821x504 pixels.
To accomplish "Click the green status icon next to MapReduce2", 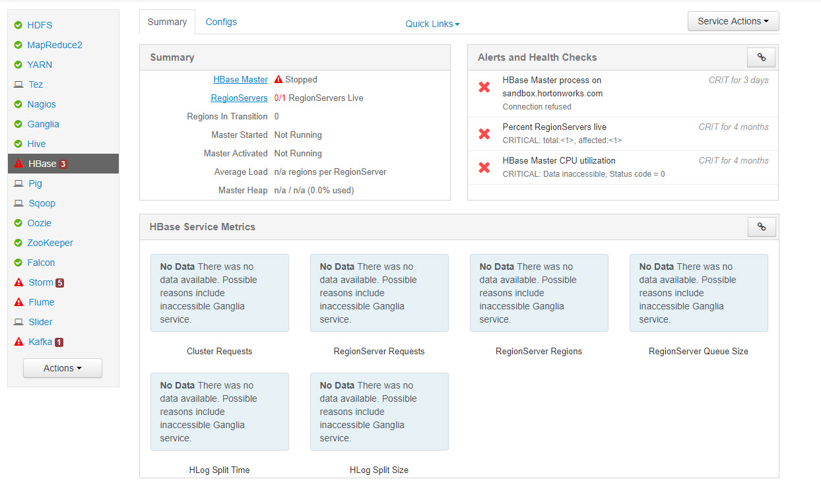I will pos(18,45).
